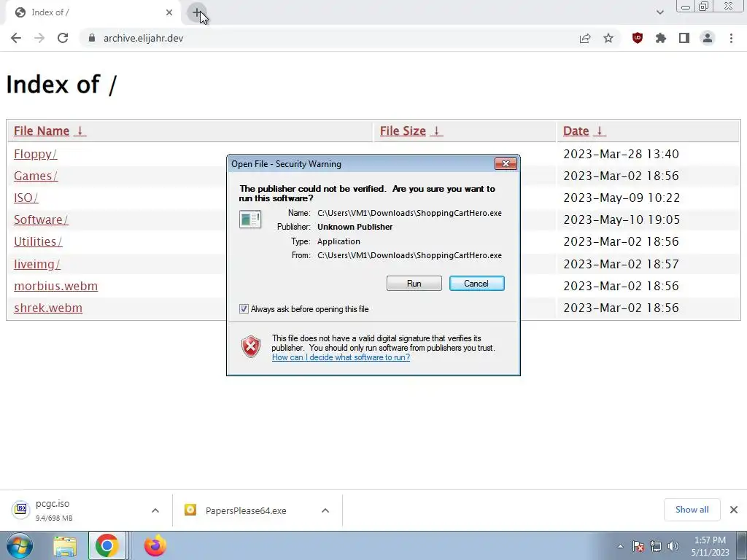Open Windows Explorer from taskbar
Image resolution: width=747 pixels, height=560 pixels.
(65, 545)
